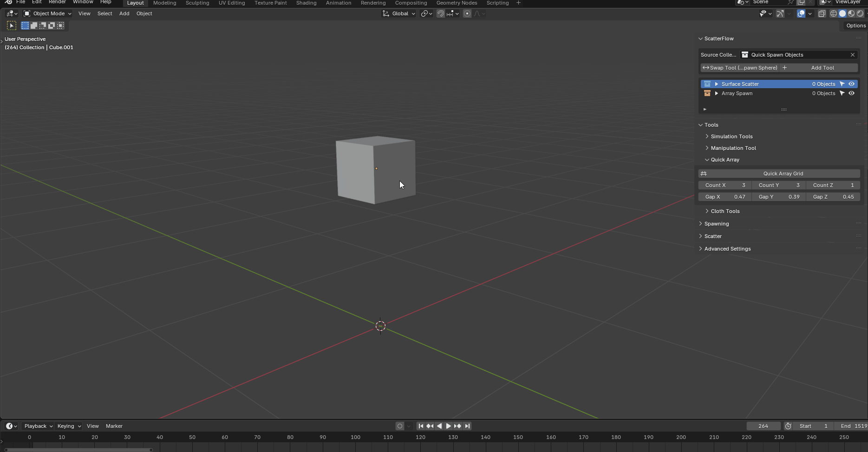Enable snapping with the magnet icon
Viewport: 868px width, 452px height.
440,13
